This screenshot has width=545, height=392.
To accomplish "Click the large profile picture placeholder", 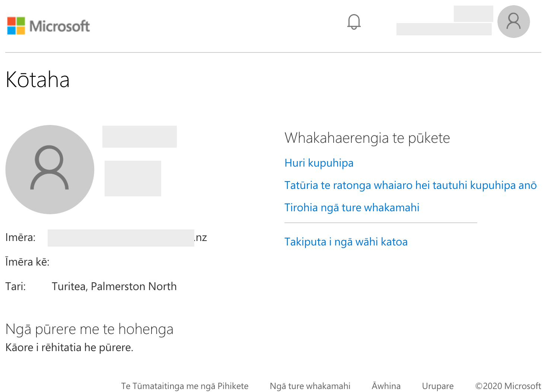I will (x=50, y=170).
